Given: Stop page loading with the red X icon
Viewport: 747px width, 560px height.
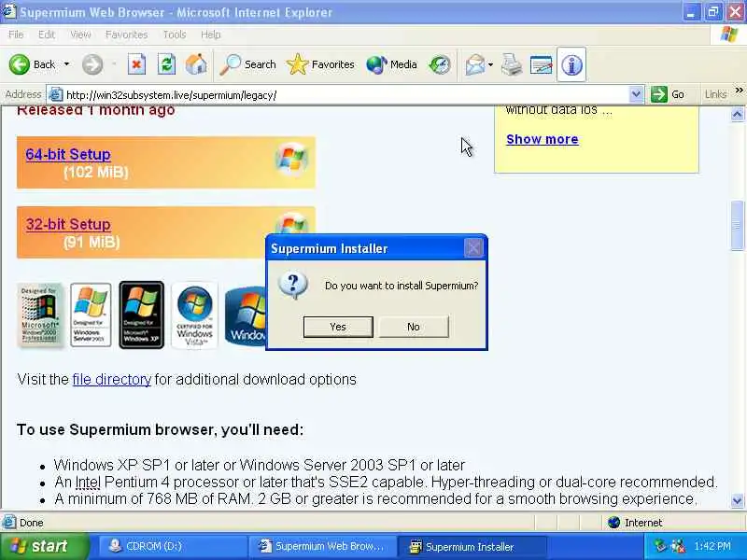Looking at the screenshot, I should [136, 64].
